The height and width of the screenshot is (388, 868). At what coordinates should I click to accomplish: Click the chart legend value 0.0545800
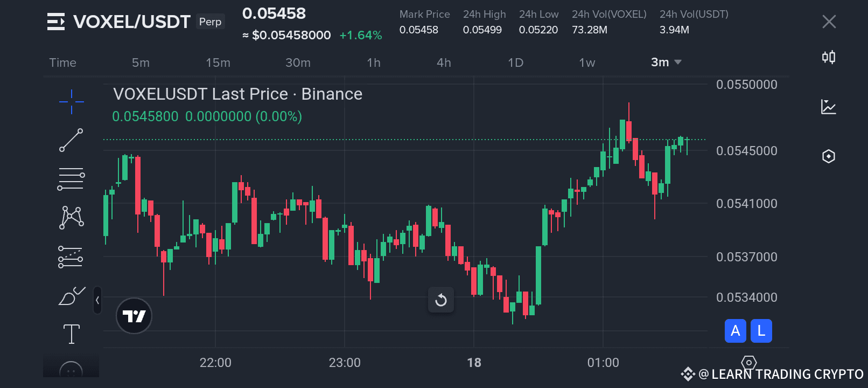pyautogui.click(x=145, y=116)
